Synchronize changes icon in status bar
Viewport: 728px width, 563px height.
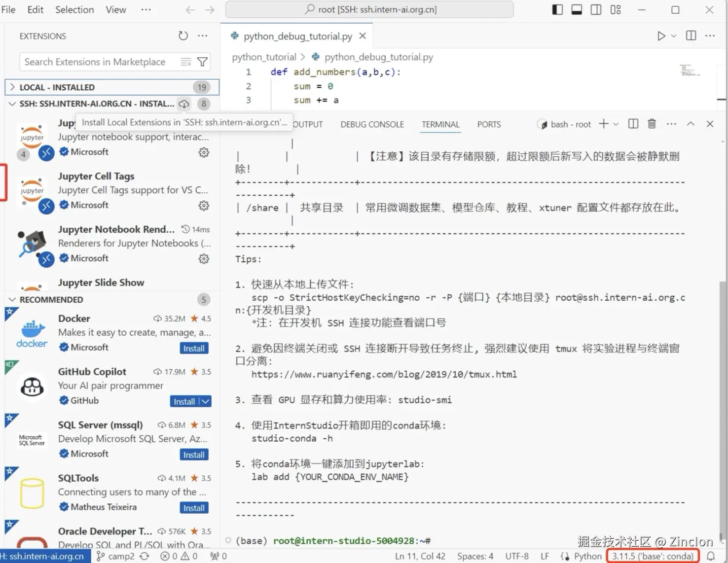pos(144,556)
